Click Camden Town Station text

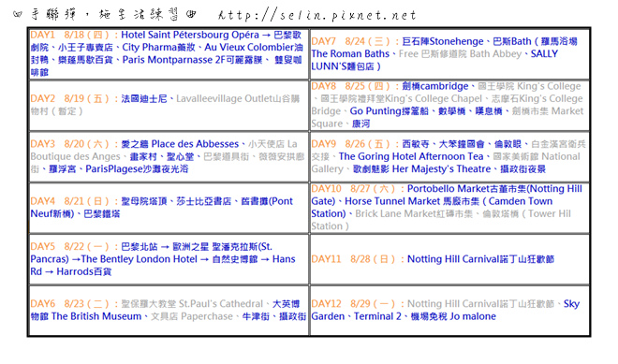[432, 208]
